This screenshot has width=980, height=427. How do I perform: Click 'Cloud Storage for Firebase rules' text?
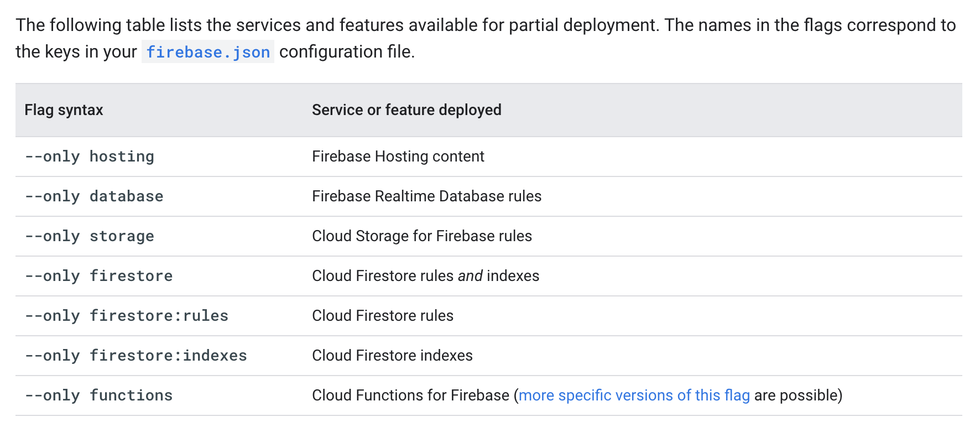pyautogui.click(x=421, y=236)
